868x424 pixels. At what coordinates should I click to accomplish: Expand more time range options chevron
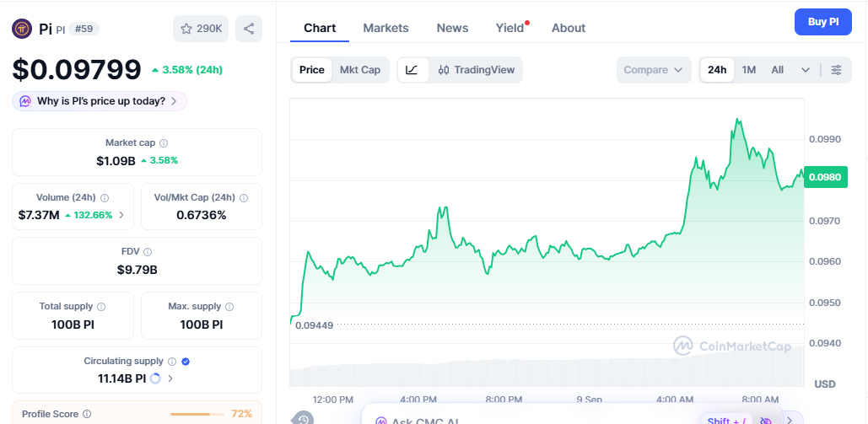[x=806, y=70]
